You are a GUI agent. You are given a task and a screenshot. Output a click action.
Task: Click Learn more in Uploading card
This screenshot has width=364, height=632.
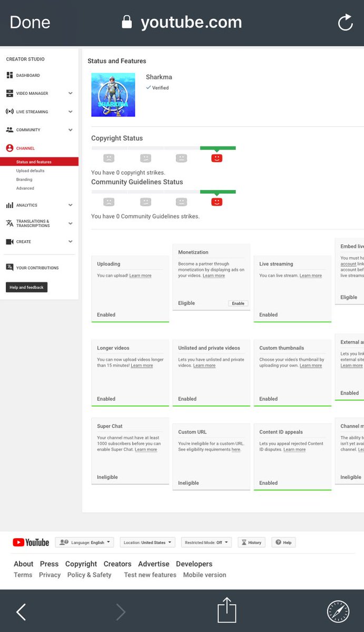point(140,275)
